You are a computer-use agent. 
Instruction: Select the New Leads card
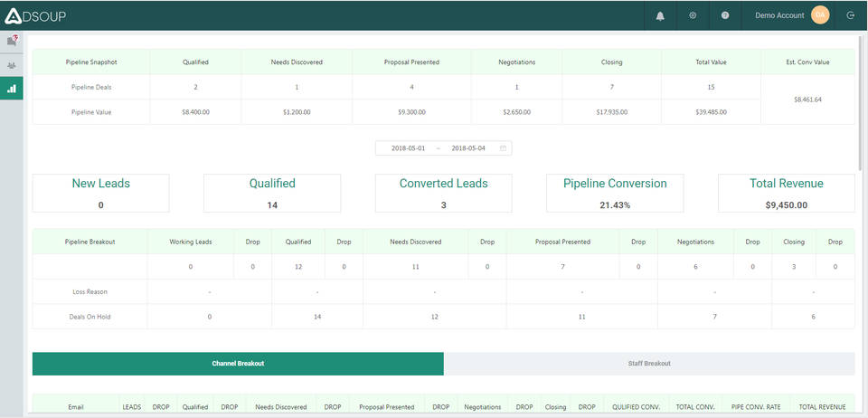click(100, 193)
